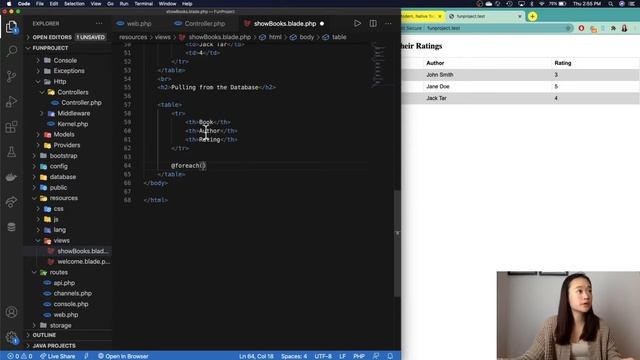Screen dimensions: 640x360
Task: Open the Go menu in menu bar
Action: pyautogui.click(x=110, y=4)
